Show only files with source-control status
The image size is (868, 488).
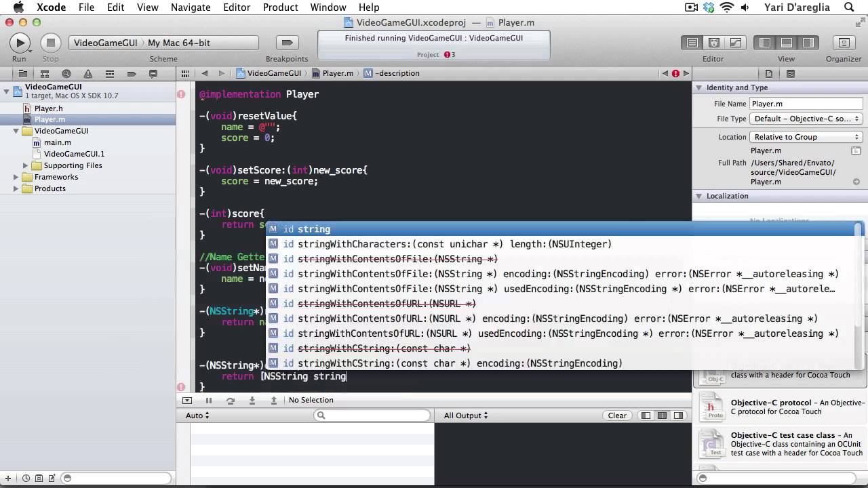[39, 479]
